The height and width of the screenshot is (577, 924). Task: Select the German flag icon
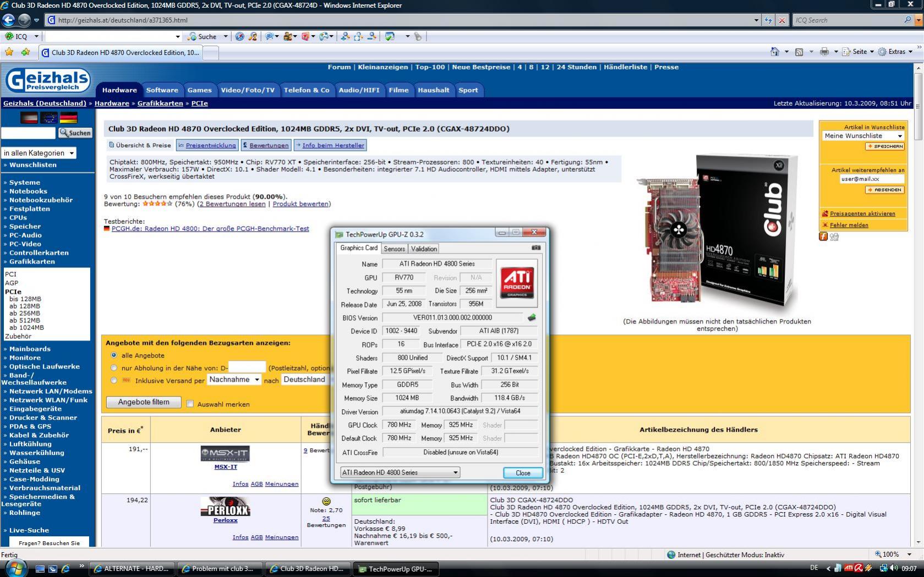pyautogui.click(x=69, y=118)
